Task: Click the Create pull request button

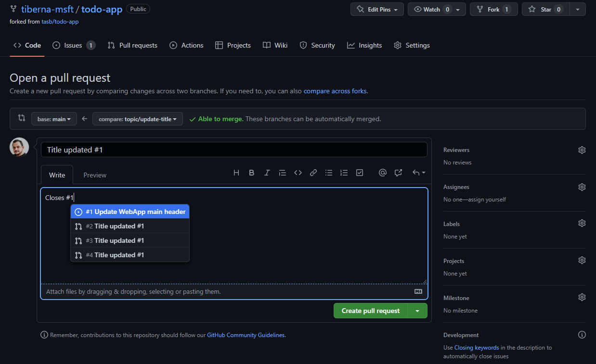Action: [370, 311]
